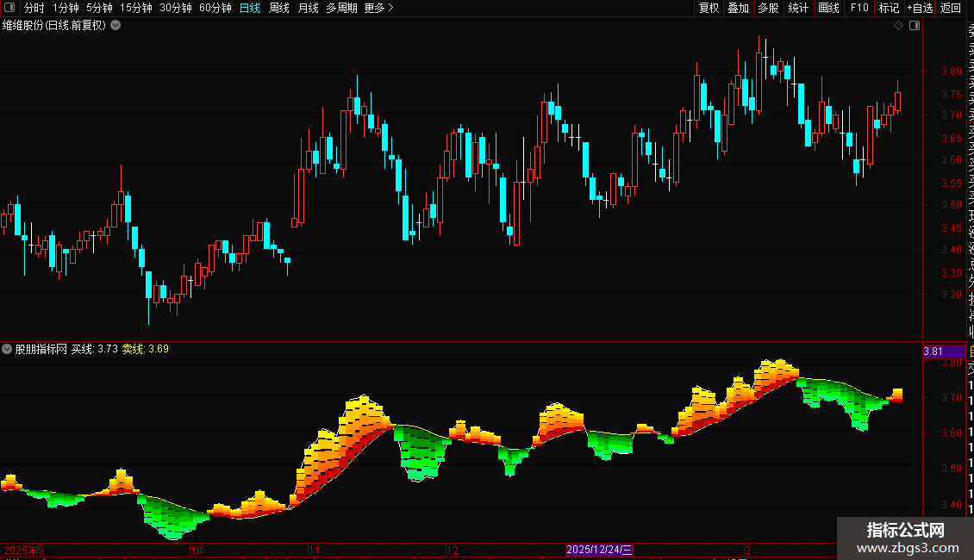The width and height of the screenshot is (974, 560).
Task: Switch to 周线 weekly chart
Action: click(x=279, y=8)
